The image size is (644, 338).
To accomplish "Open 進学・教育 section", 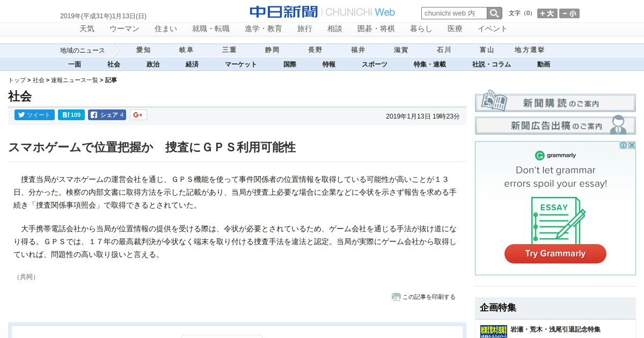I will (x=264, y=29).
